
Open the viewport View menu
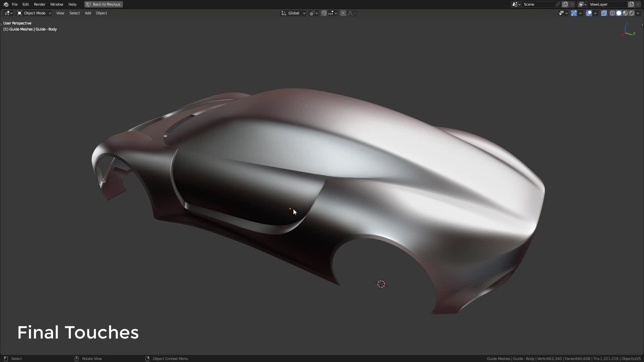[x=60, y=13]
